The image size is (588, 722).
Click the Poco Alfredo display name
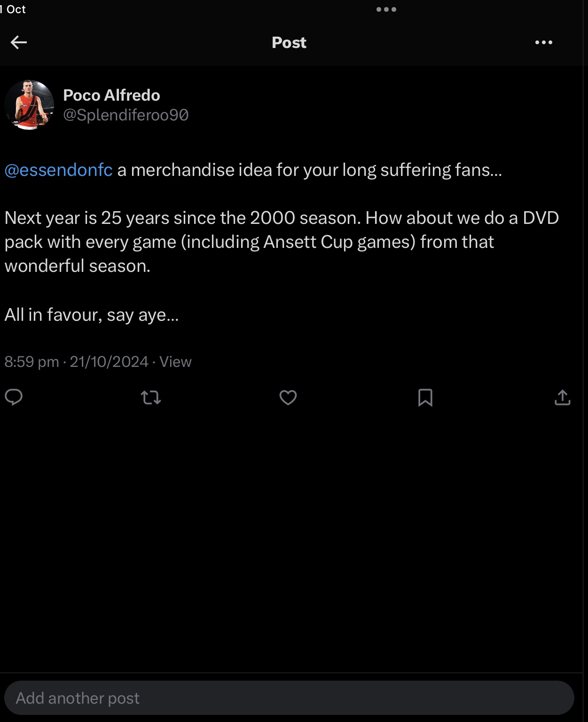pyautogui.click(x=111, y=95)
